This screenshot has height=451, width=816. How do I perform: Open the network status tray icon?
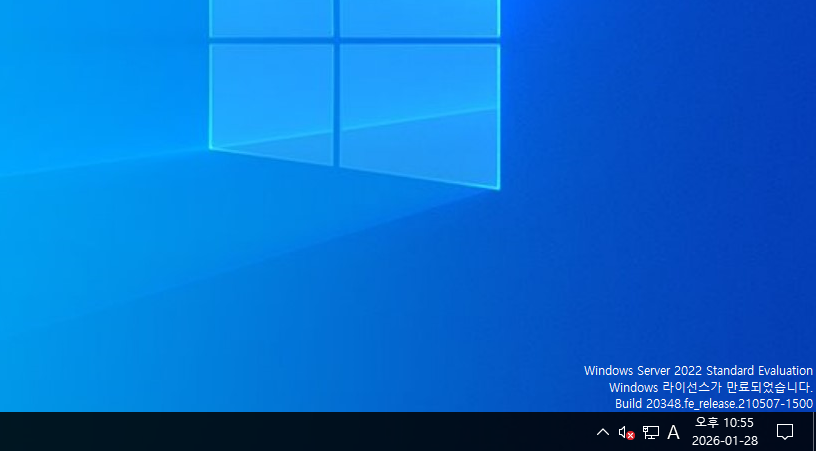(x=651, y=432)
